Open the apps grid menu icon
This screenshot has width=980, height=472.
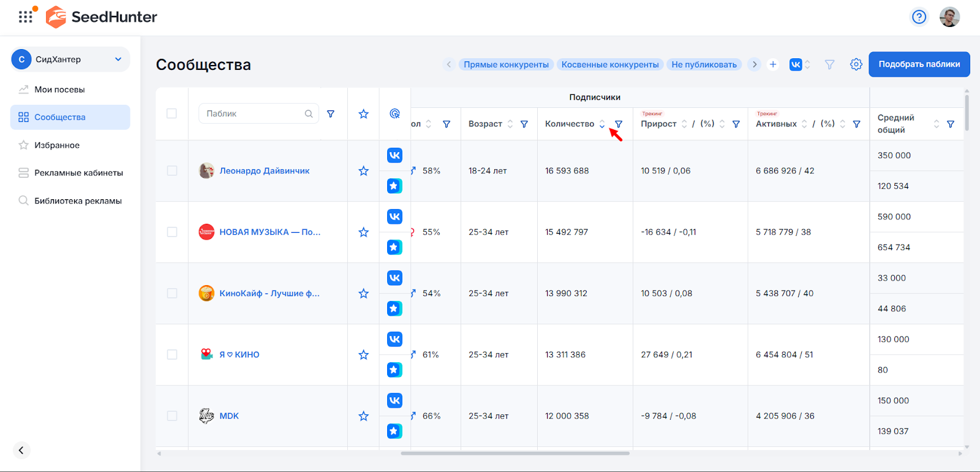pos(25,17)
